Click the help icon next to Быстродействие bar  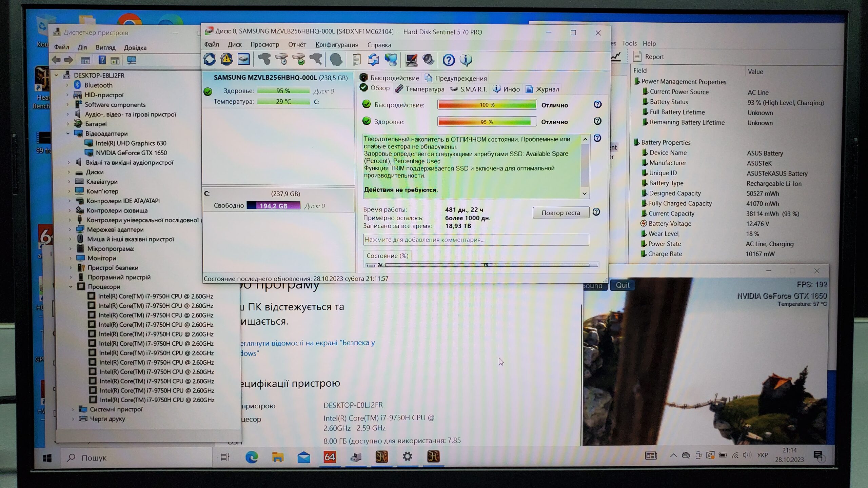[x=597, y=104]
